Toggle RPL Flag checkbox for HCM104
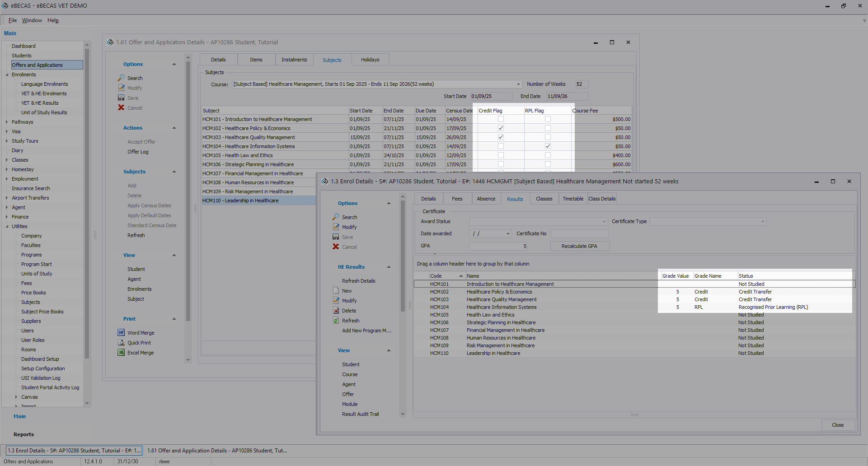Screen dimensions: 868x466 pyautogui.click(x=548, y=146)
